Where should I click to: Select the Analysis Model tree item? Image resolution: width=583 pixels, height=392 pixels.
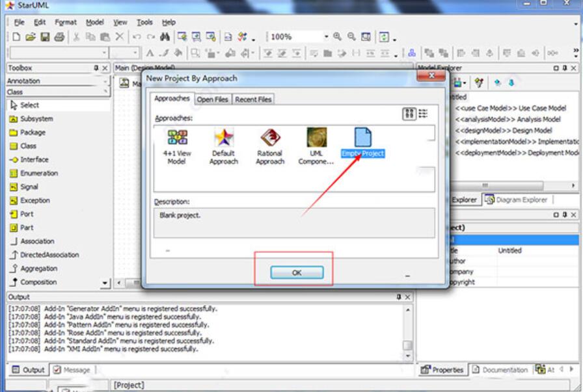pos(508,119)
